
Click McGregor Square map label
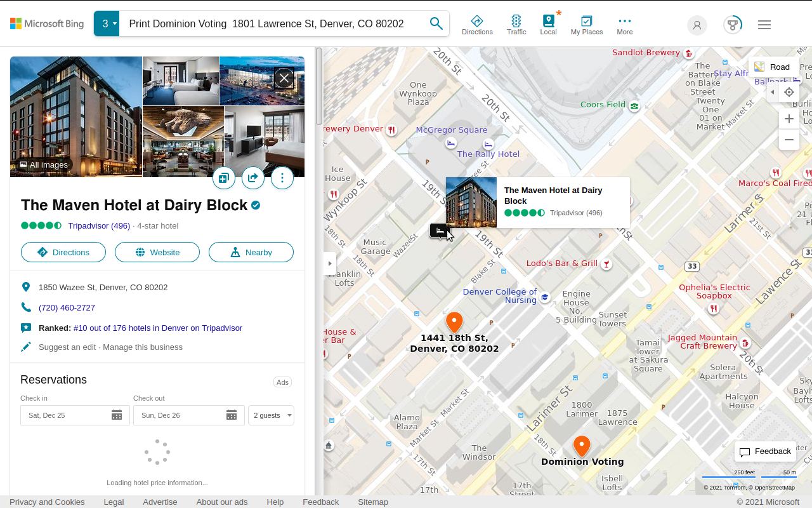(452, 130)
